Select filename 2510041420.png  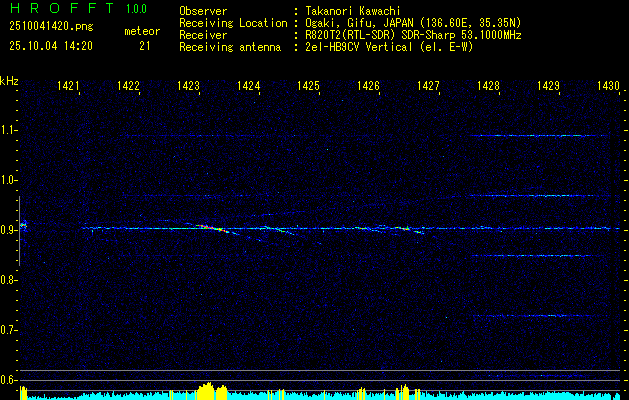51,26
